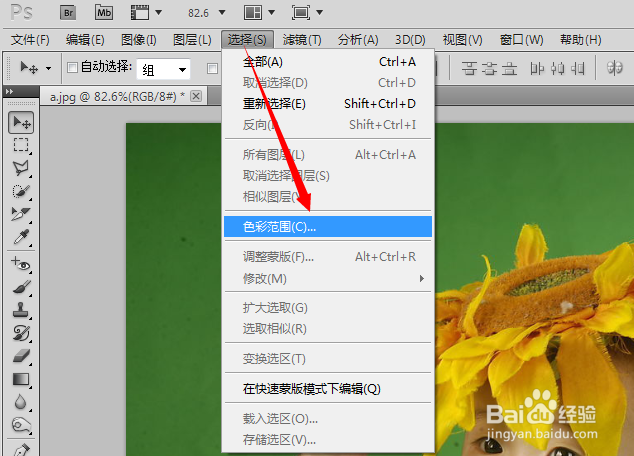634x456 pixels.
Task: Open the 窗口(W) menu
Action: point(521,40)
